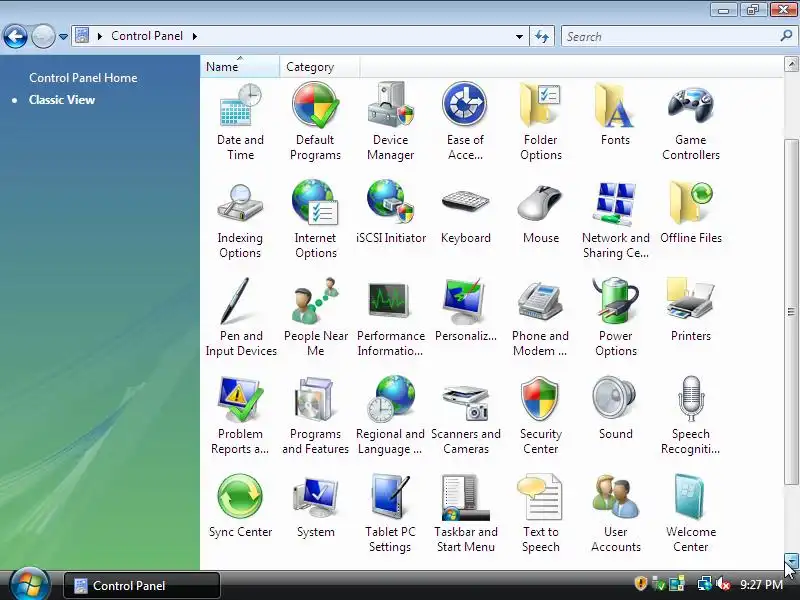Open Offline Files
This screenshot has height=600, width=800.
point(691,213)
